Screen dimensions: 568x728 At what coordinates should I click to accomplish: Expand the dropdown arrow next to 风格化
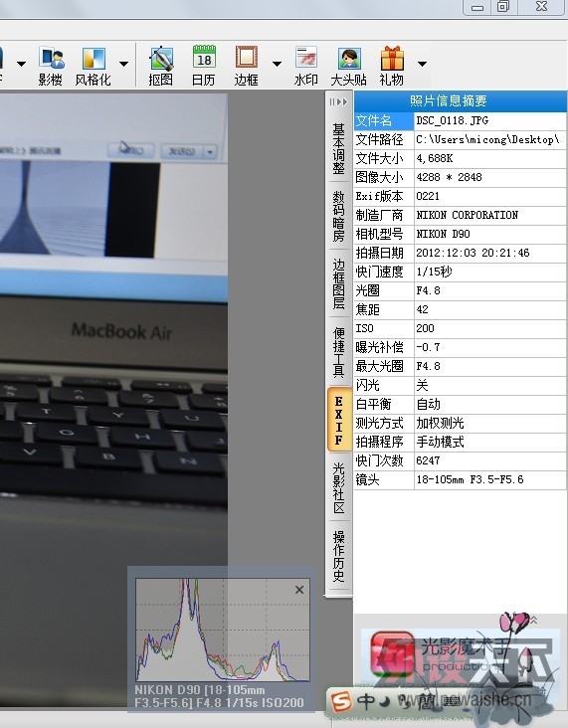tap(123, 63)
